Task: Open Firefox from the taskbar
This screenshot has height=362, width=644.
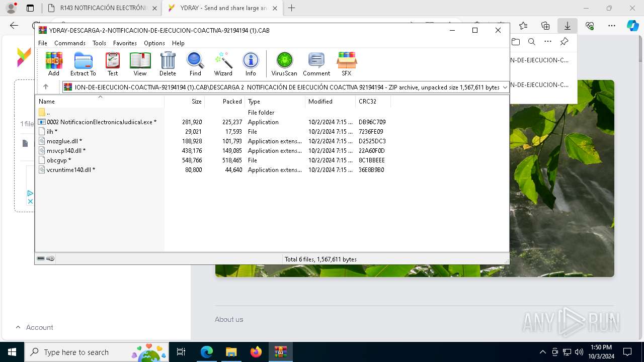Action: [256, 352]
